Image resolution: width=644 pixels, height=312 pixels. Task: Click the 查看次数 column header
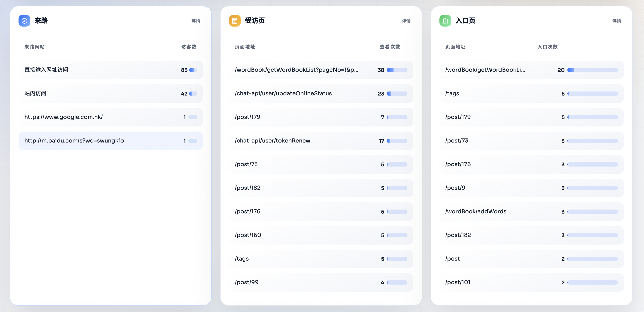pos(390,47)
